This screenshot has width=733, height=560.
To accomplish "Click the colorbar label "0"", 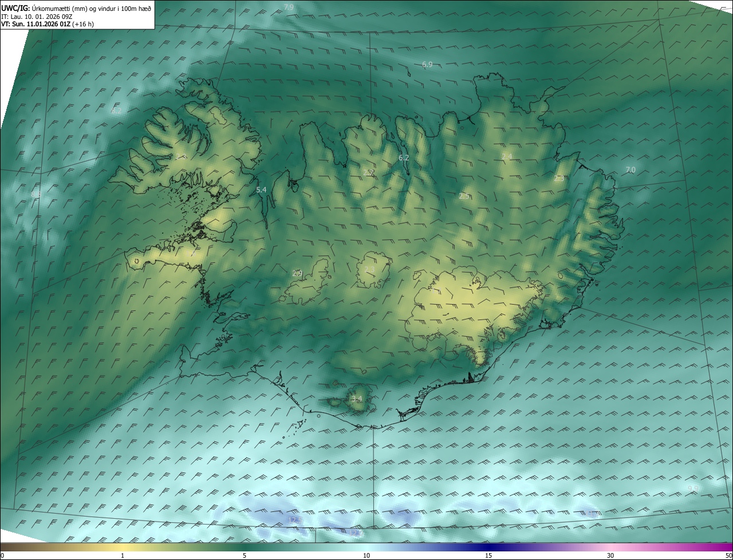I will pyautogui.click(x=2, y=555).
